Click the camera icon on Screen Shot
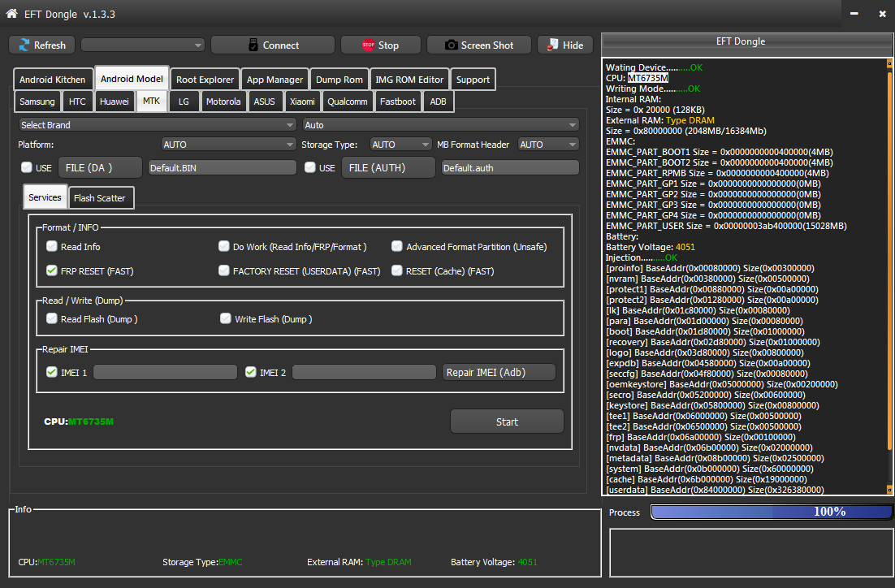 (451, 45)
